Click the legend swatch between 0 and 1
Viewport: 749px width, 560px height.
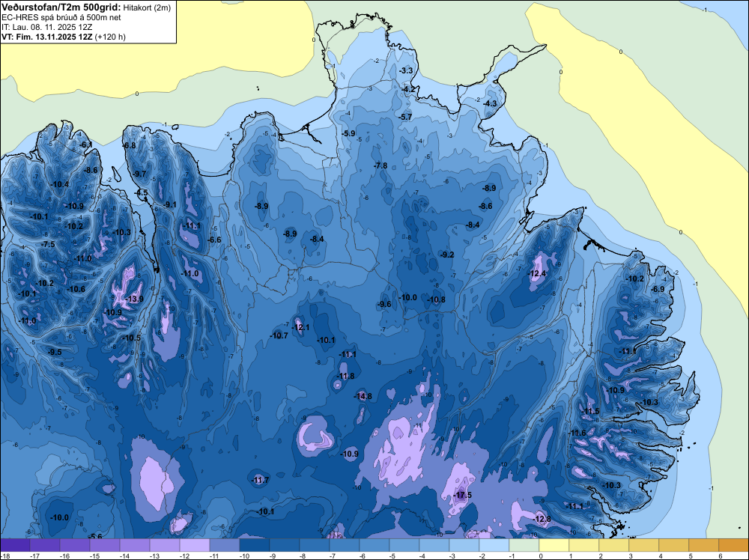[554, 546]
